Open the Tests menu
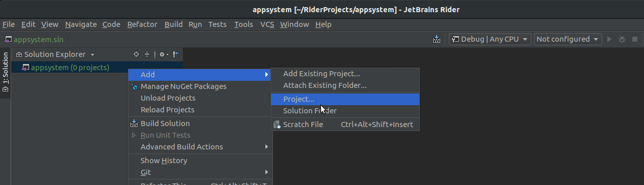The image size is (644, 185). pos(218,24)
